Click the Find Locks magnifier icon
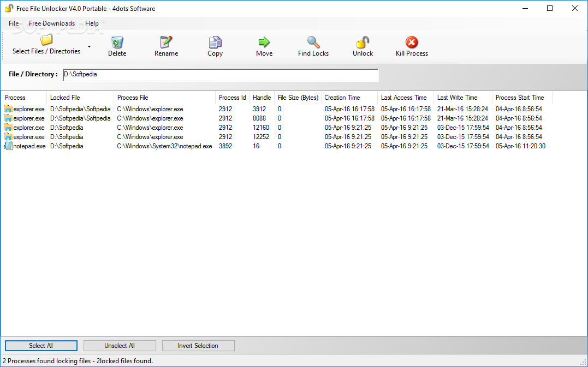 click(313, 42)
